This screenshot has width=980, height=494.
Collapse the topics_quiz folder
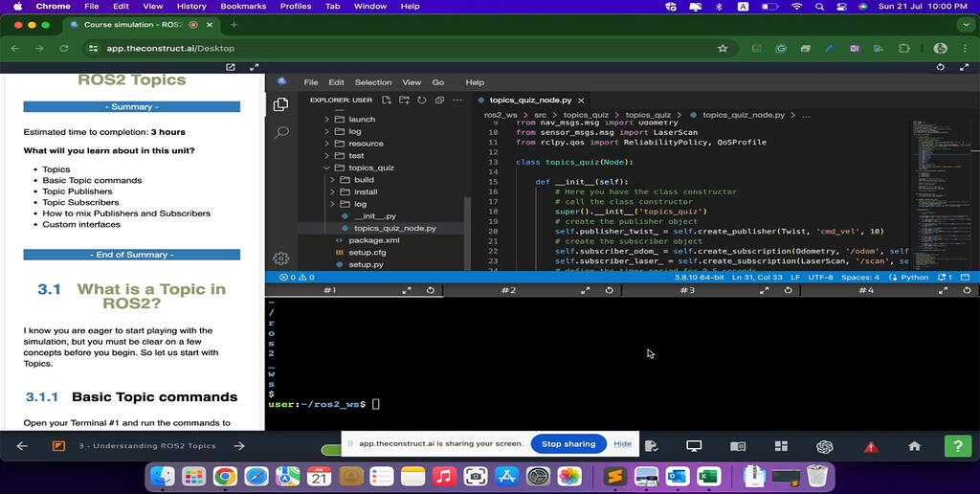371,168
